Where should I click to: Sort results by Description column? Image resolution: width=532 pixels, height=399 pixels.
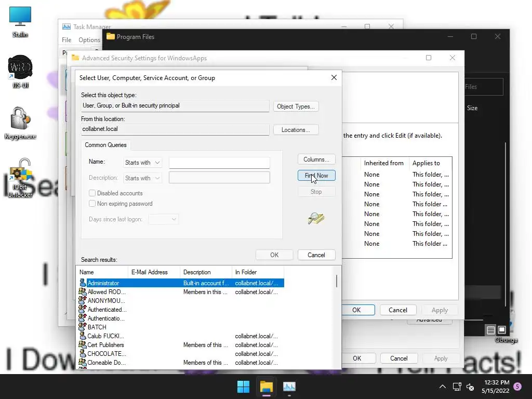pos(206,272)
